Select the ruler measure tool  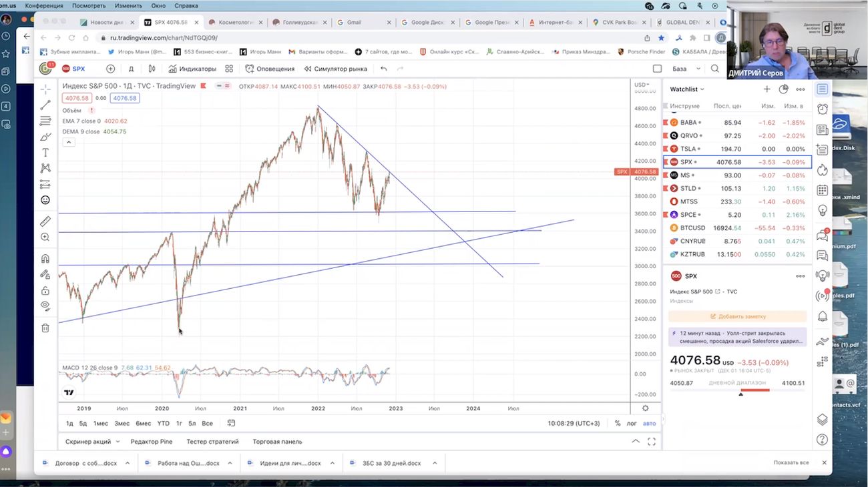click(x=45, y=221)
